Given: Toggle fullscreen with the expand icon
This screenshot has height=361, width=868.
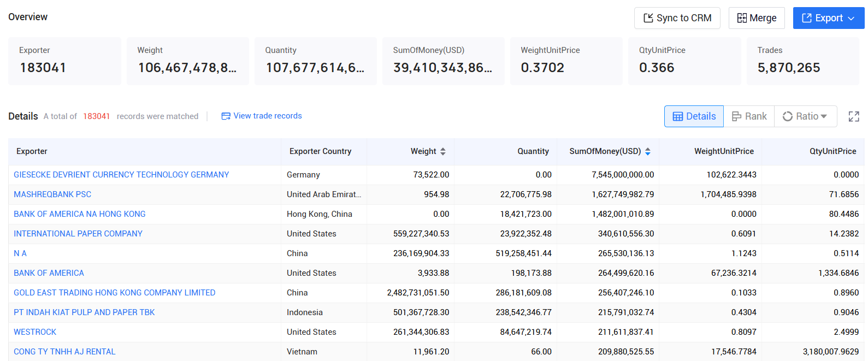Looking at the screenshot, I should [x=854, y=116].
